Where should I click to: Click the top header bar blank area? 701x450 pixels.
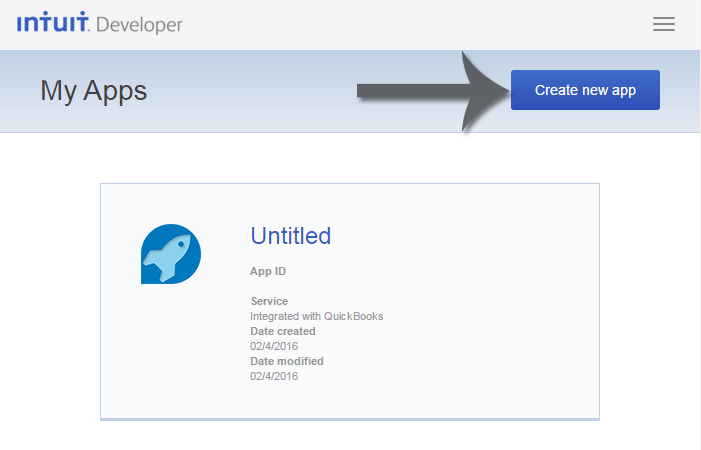(400, 24)
